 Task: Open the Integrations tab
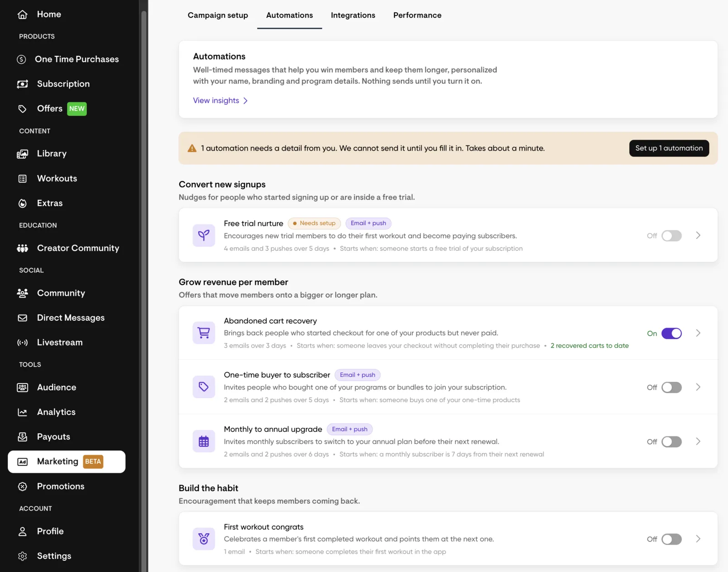[x=353, y=15]
